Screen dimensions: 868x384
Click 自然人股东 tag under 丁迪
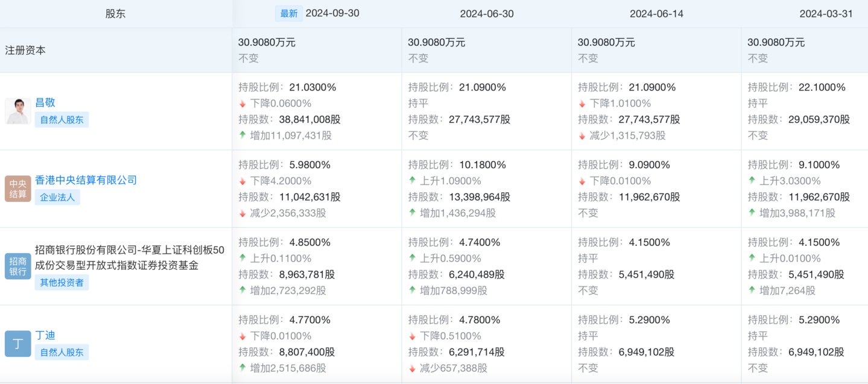tap(62, 352)
